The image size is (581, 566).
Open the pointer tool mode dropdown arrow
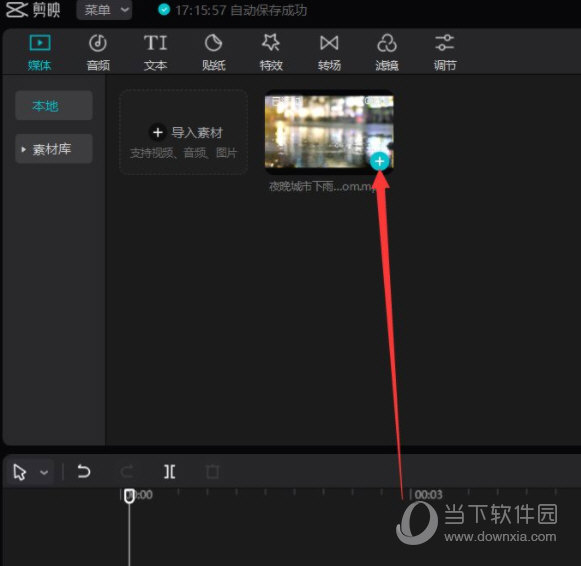44,472
